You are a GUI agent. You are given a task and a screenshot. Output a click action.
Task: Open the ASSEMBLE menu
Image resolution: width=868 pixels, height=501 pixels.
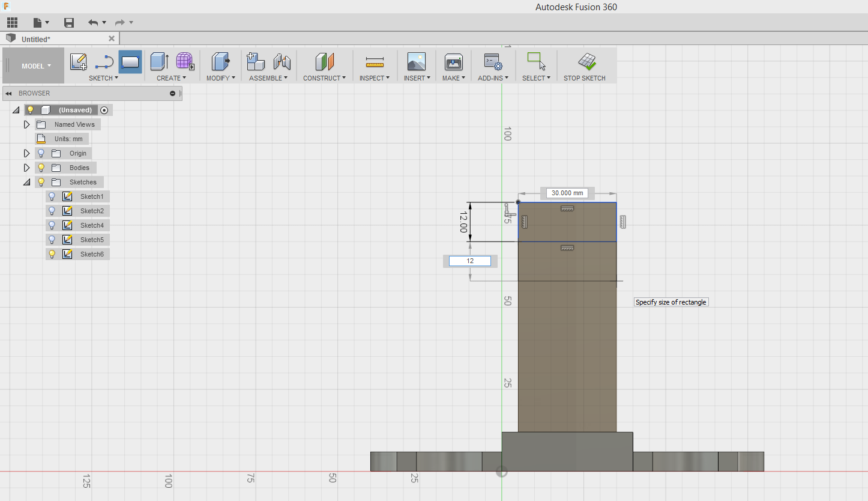(268, 78)
